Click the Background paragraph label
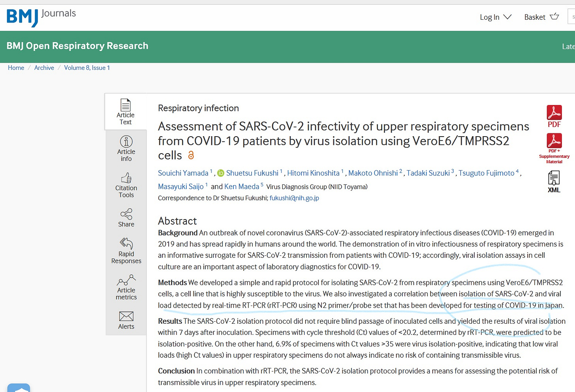Image resolution: width=575 pixels, height=392 pixels. tap(178, 233)
